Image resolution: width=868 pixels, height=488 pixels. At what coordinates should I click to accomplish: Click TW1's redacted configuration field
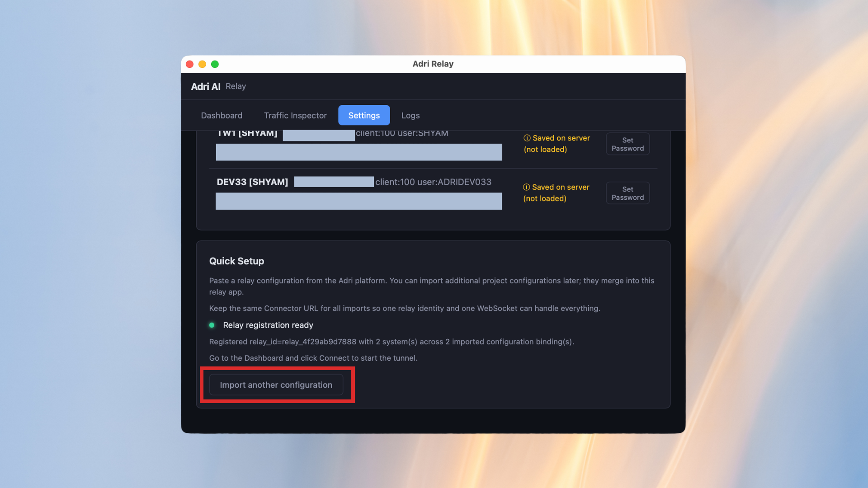click(x=359, y=152)
